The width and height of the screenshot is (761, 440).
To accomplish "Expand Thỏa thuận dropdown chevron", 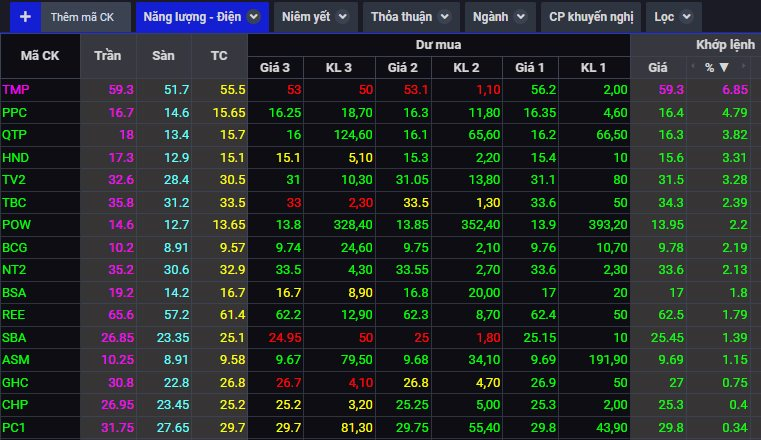I will (x=445, y=17).
